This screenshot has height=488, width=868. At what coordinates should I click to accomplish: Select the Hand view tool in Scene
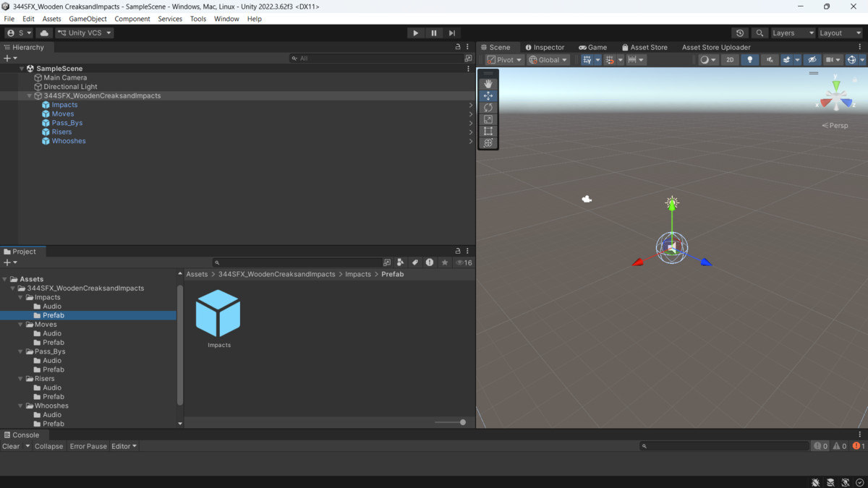click(488, 84)
